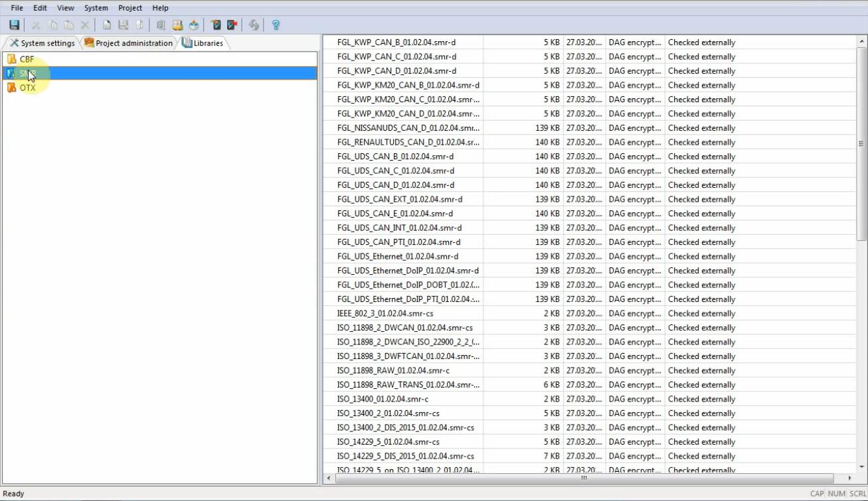This screenshot has height=501, width=868.
Task: Select the Libraries tab
Action: pos(203,43)
